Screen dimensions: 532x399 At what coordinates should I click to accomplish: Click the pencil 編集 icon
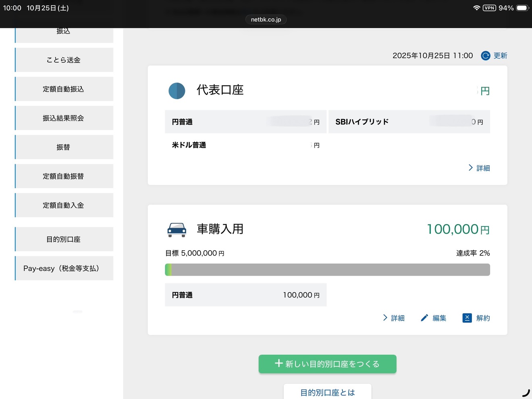pyautogui.click(x=424, y=318)
